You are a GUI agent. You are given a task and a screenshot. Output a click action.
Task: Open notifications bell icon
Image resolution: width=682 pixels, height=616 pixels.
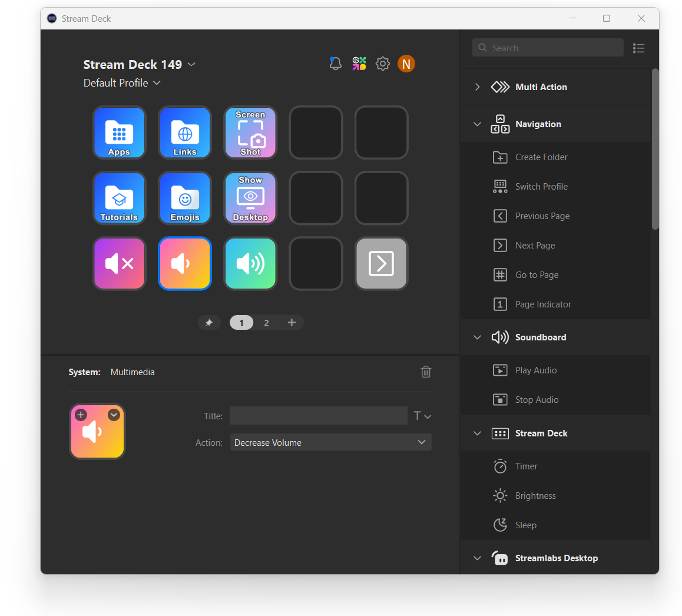(x=335, y=64)
